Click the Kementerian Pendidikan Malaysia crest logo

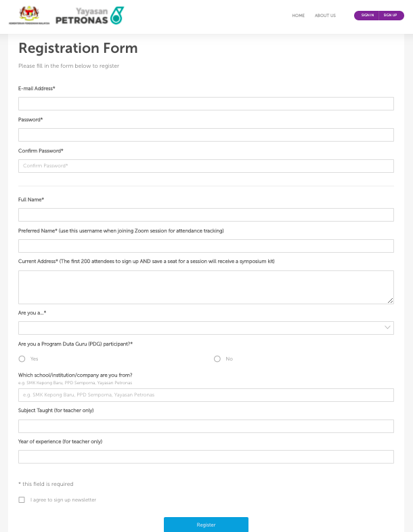click(x=30, y=16)
